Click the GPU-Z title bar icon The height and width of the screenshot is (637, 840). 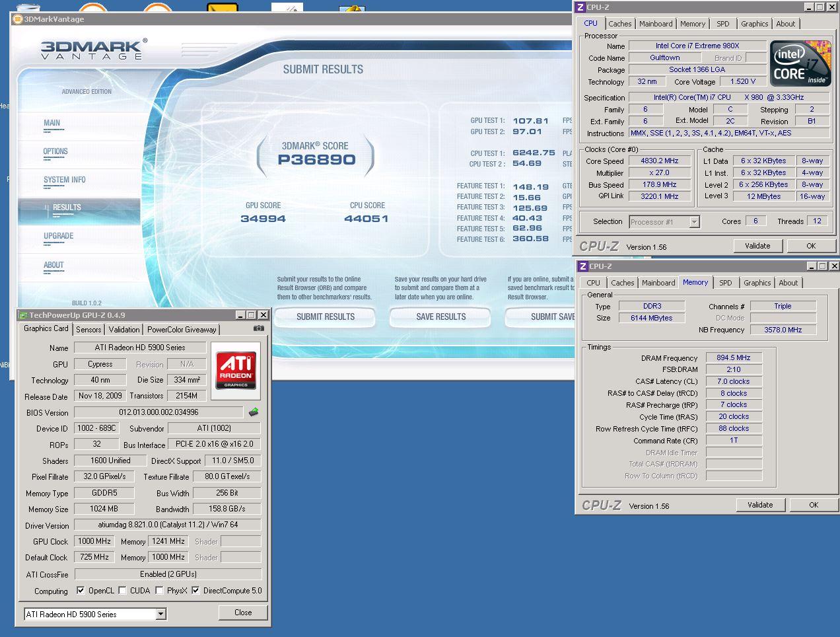[x=23, y=315]
